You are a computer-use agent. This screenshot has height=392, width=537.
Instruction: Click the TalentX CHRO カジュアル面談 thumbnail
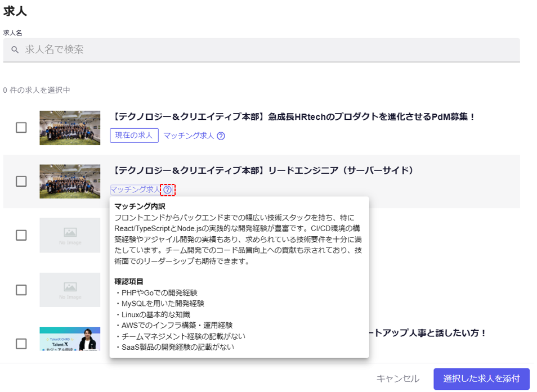[x=70, y=339]
